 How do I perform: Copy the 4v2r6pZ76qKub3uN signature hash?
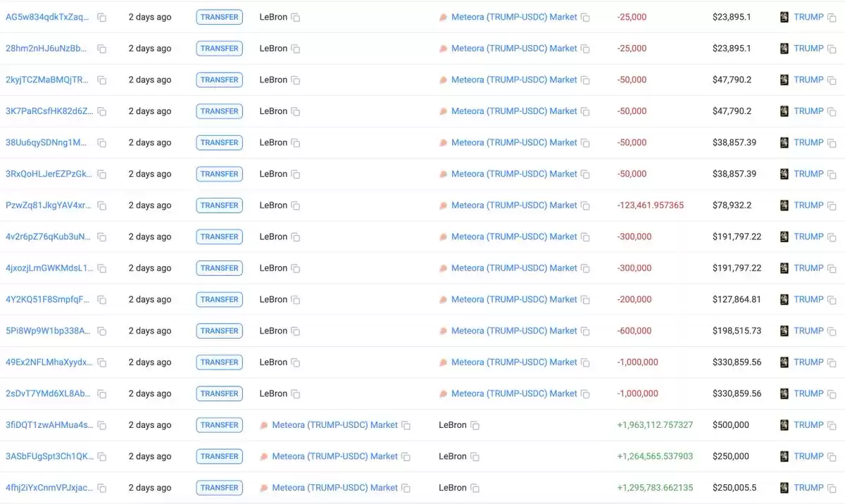click(x=102, y=237)
